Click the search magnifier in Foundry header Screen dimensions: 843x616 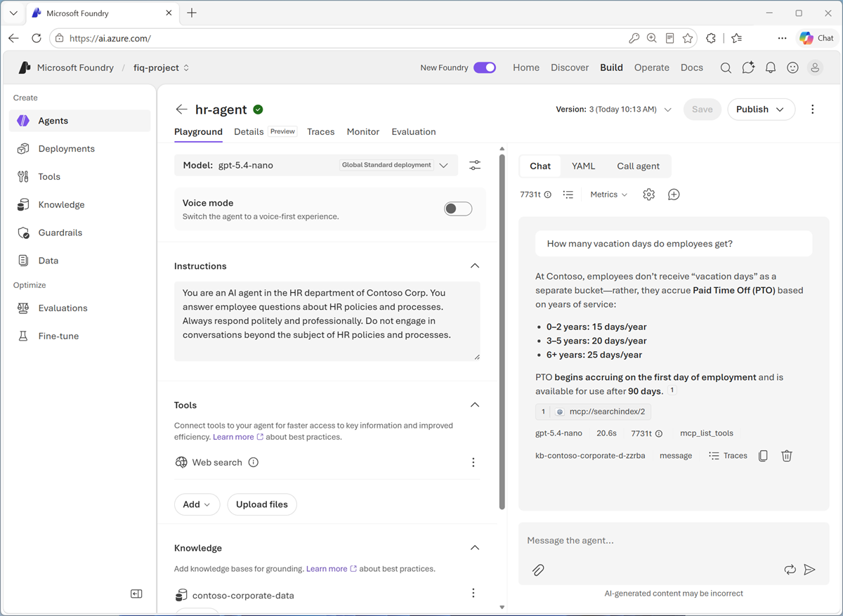pyautogui.click(x=726, y=68)
